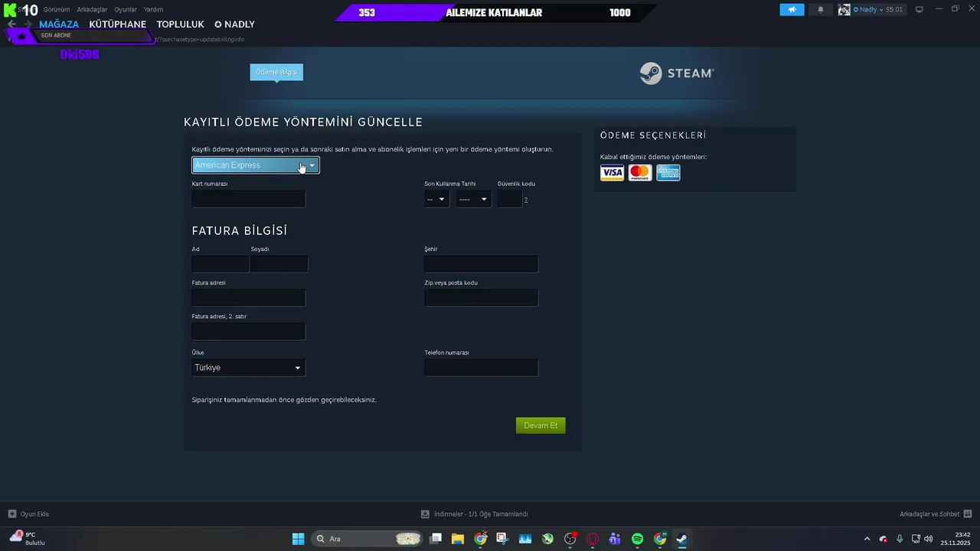Focus the Kart numarası input field
This screenshot has height=551, width=980.
pos(249,199)
